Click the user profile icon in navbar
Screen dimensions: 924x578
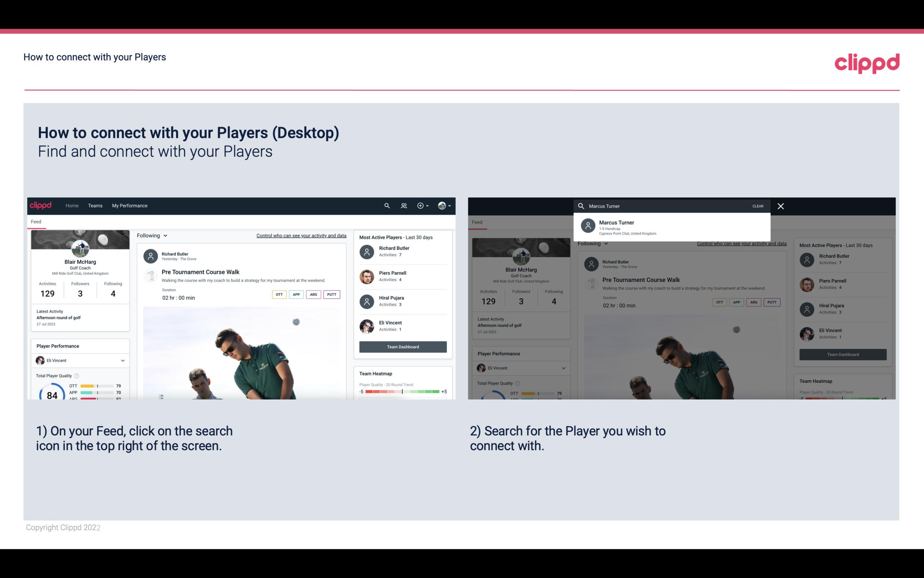click(x=442, y=206)
